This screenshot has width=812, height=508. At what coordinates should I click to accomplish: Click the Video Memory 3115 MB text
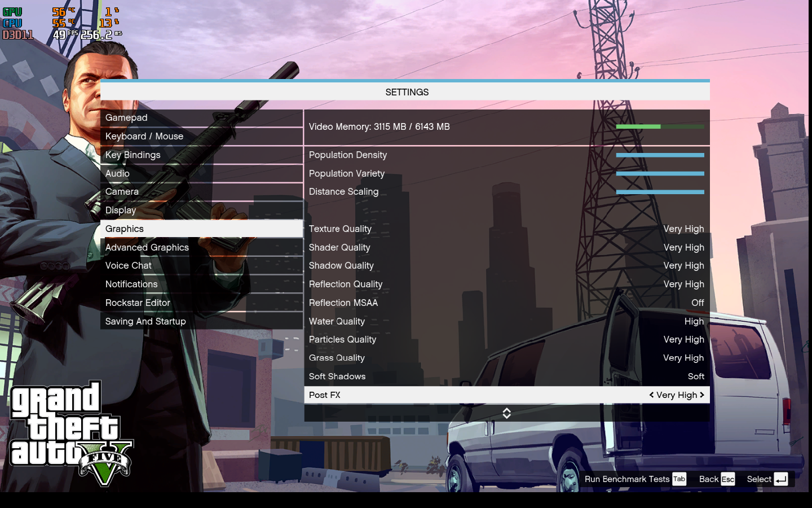click(x=379, y=126)
